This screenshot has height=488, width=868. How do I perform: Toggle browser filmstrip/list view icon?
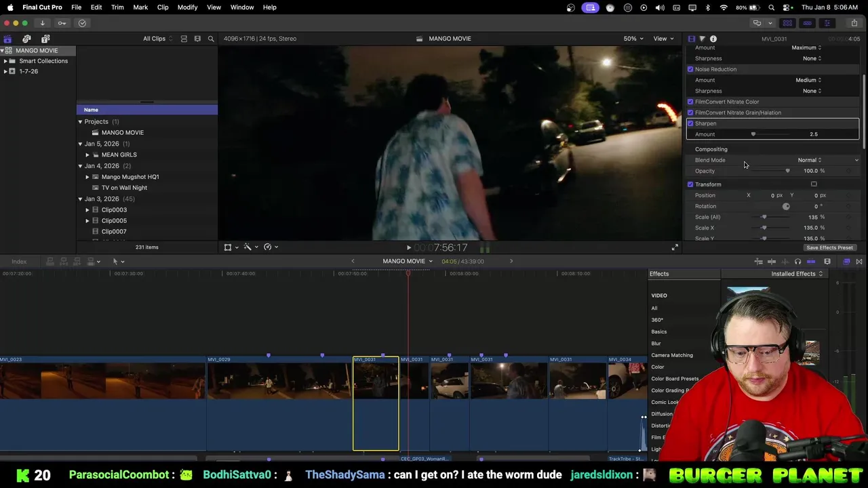[x=184, y=39]
